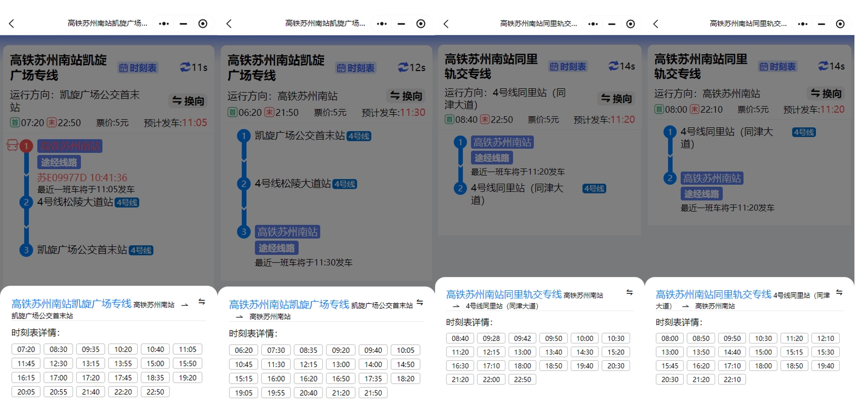Switch direction via 换向 in the 首班08:00 panel

[x=826, y=93]
